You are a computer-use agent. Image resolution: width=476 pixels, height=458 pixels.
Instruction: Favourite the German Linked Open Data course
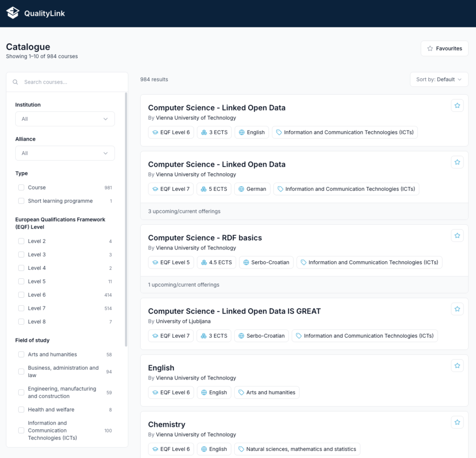(457, 162)
